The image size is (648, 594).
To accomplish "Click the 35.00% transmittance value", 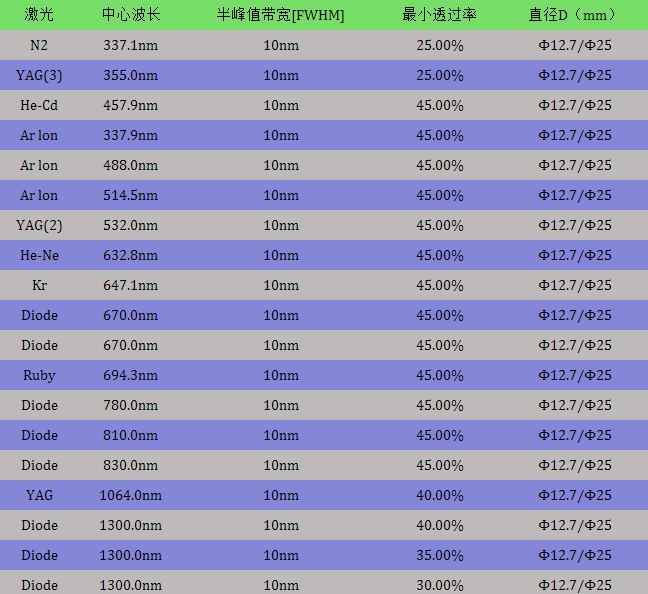I will coord(440,555).
